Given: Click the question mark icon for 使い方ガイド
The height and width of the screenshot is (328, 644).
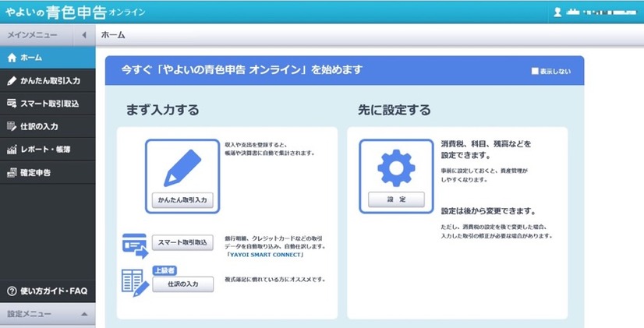Looking at the screenshot, I should coord(12,291).
